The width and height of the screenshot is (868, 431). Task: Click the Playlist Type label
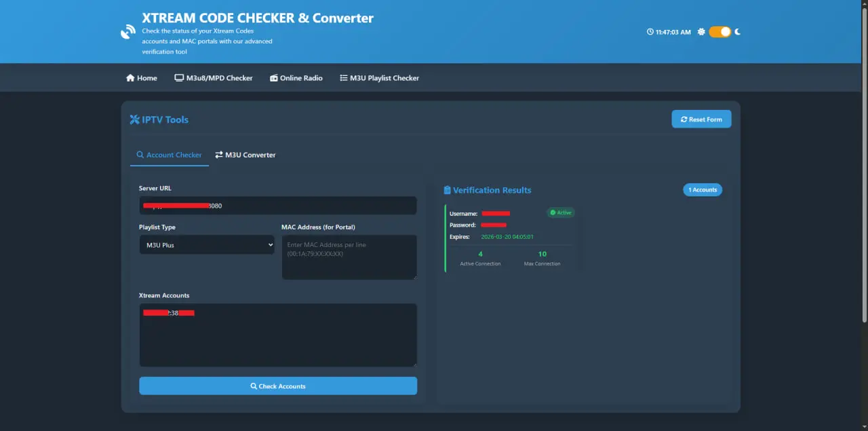[157, 227]
